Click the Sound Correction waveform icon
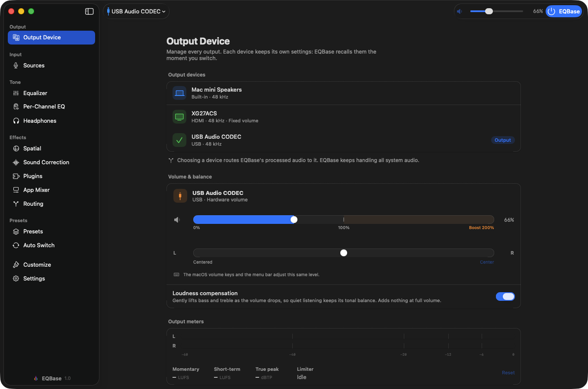The width and height of the screenshot is (588, 389). coord(16,162)
